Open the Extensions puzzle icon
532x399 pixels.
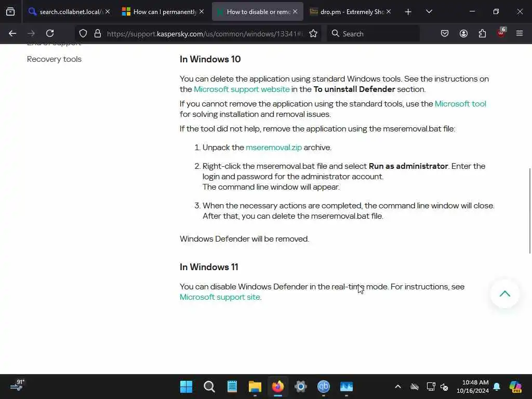(x=482, y=33)
